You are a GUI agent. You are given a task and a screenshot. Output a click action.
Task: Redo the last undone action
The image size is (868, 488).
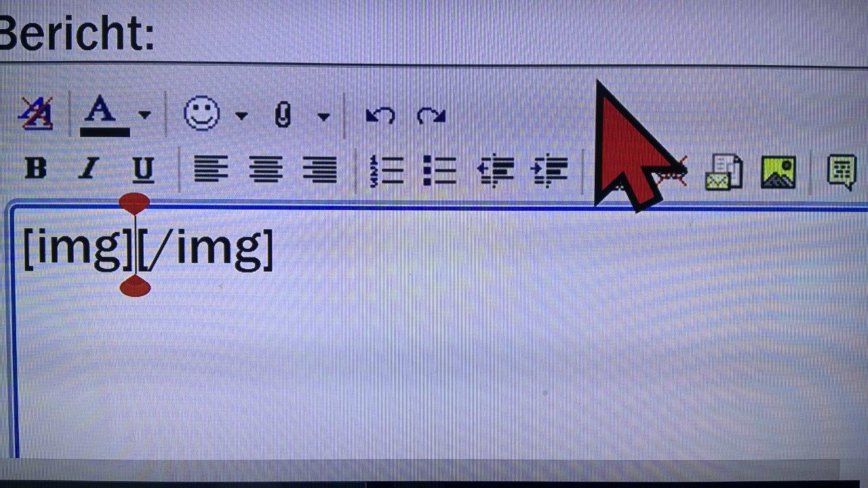point(431,115)
